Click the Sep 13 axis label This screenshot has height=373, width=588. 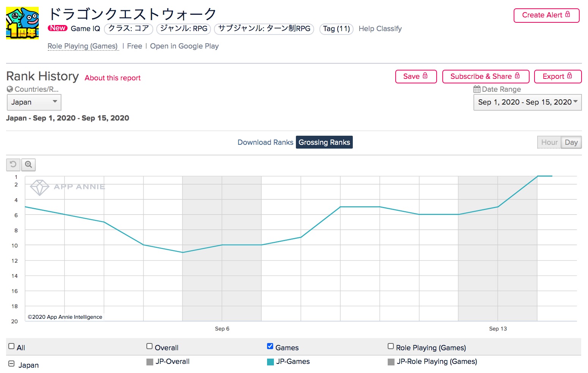pyautogui.click(x=498, y=329)
